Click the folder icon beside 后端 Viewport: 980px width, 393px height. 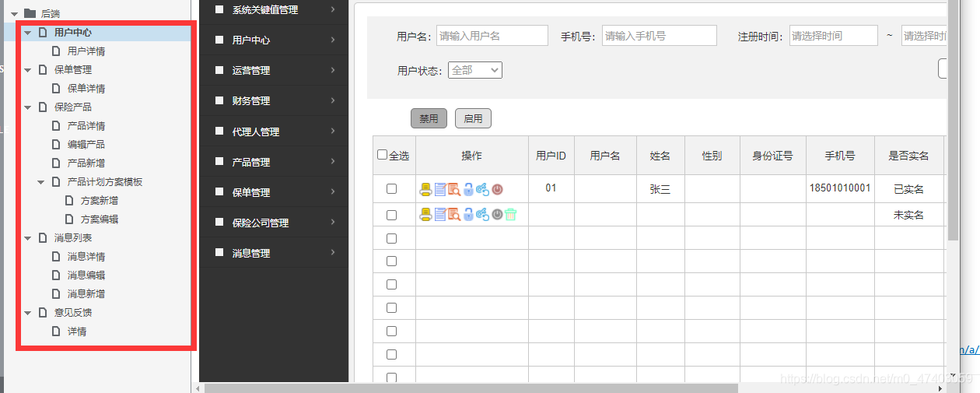tap(30, 13)
